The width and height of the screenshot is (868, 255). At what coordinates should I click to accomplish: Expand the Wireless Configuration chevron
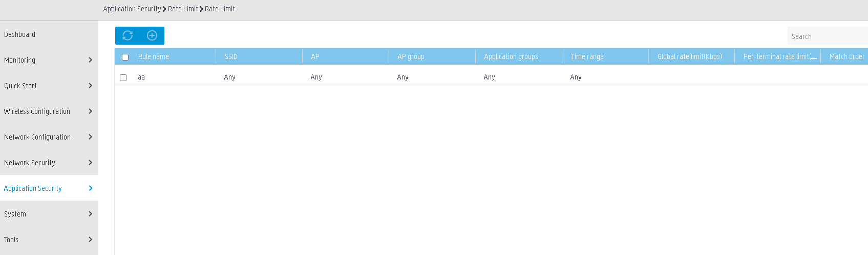pyautogui.click(x=90, y=111)
